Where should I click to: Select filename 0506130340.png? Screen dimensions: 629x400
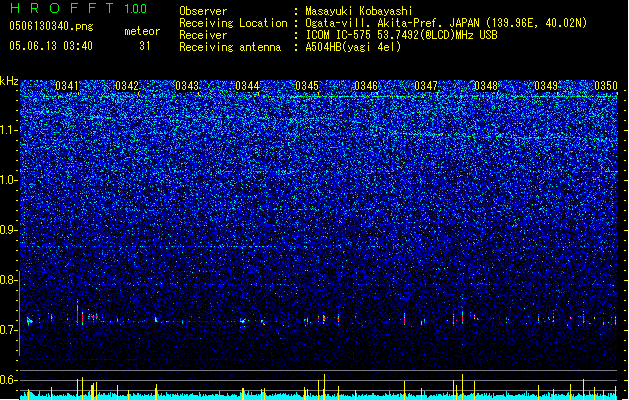coord(51,26)
